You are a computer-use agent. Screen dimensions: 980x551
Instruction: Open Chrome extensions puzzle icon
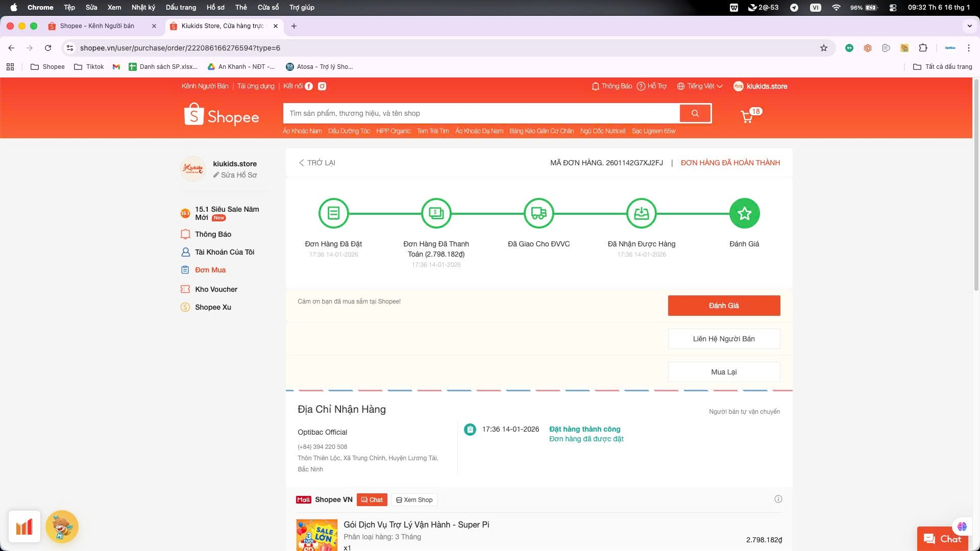point(923,48)
